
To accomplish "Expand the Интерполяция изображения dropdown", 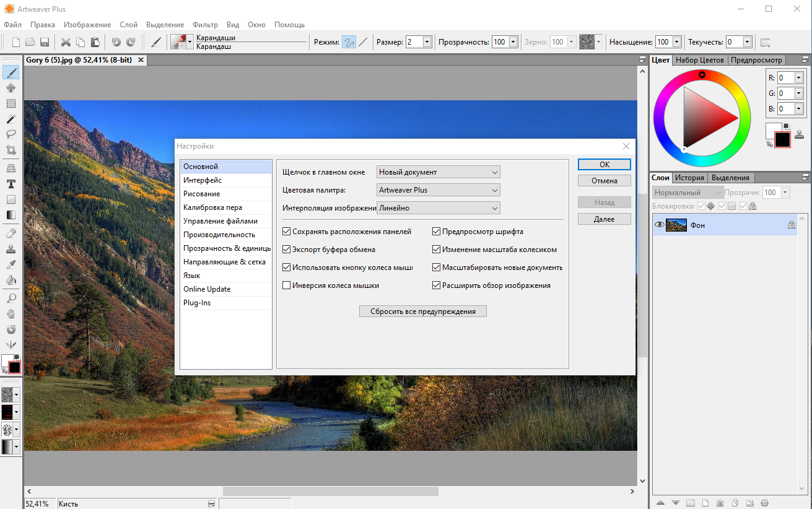I will tap(438, 208).
